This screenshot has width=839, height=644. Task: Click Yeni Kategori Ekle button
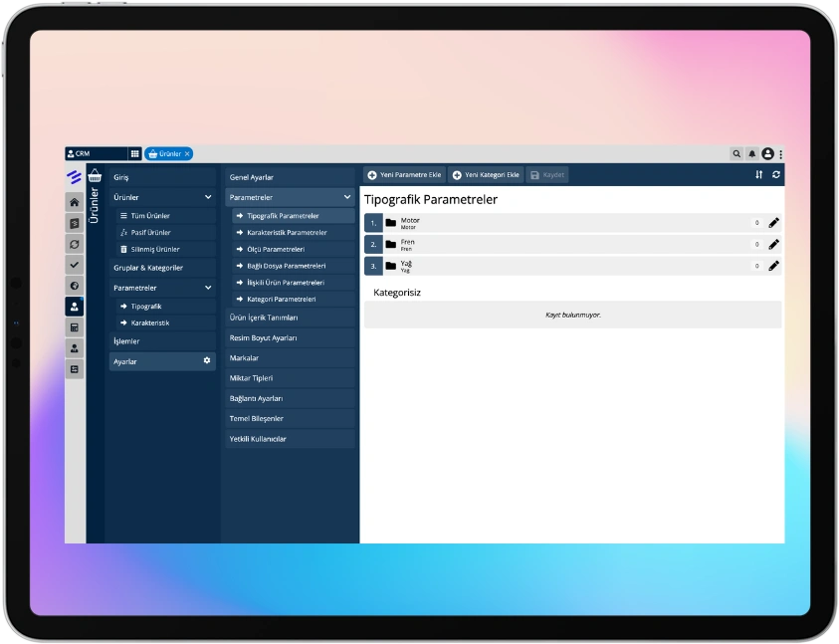click(485, 174)
